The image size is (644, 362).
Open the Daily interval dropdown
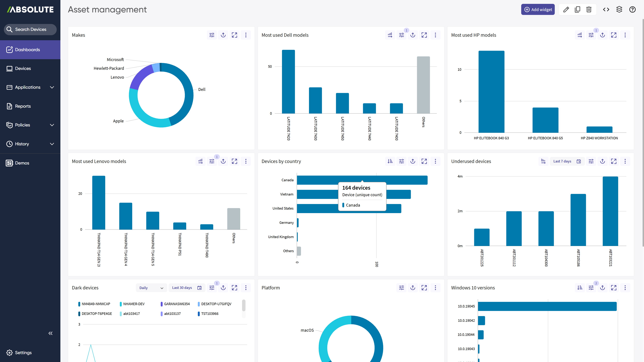(x=151, y=288)
